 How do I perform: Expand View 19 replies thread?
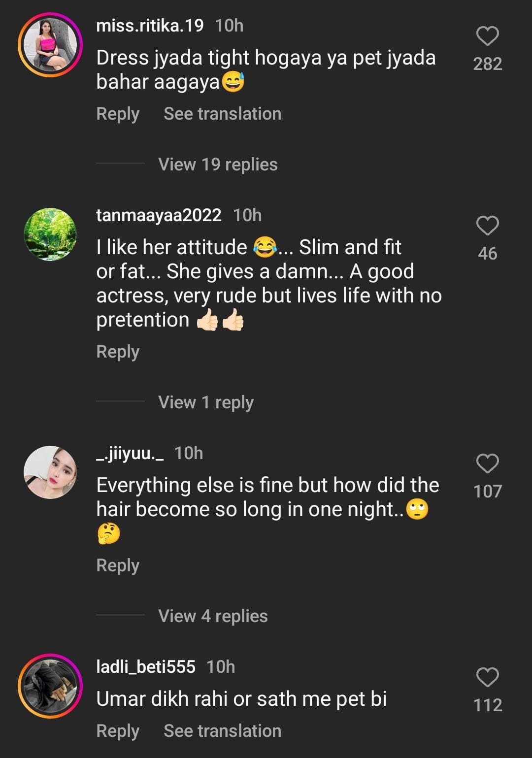click(x=218, y=165)
